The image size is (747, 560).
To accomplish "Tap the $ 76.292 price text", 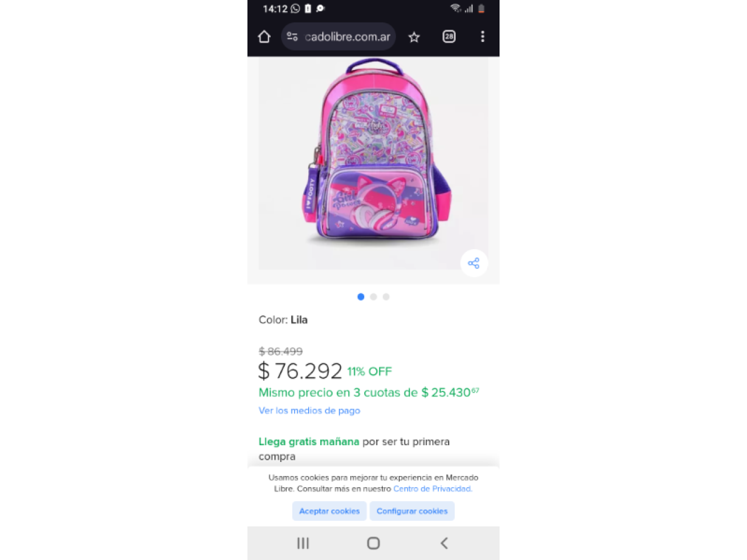I will coord(300,371).
